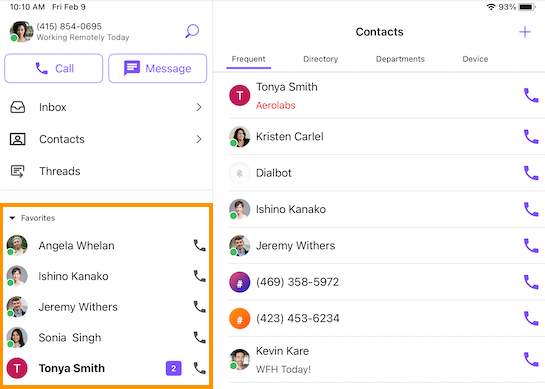The height and width of the screenshot is (389, 545).
Task: Click the Aerolabs company label
Action: (x=276, y=105)
